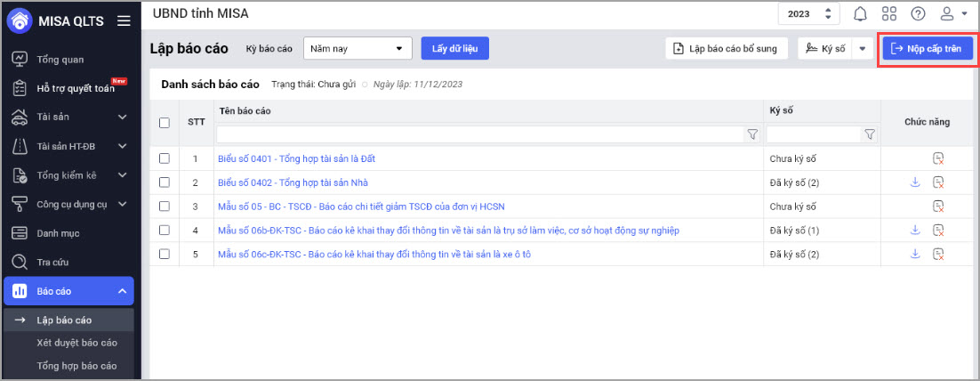Viewport: 980px width, 381px height.
Task: Click the notification bell icon
Action: pyautogui.click(x=860, y=13)
